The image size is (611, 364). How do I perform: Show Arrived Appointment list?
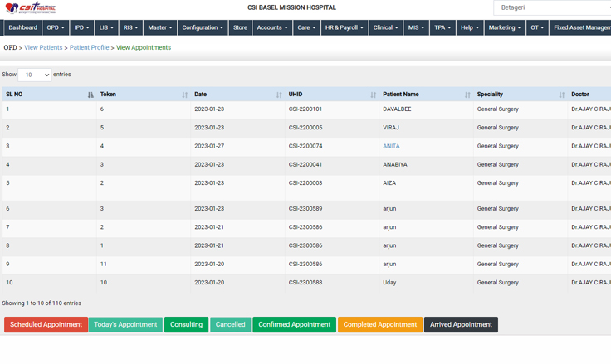point(461,325)
